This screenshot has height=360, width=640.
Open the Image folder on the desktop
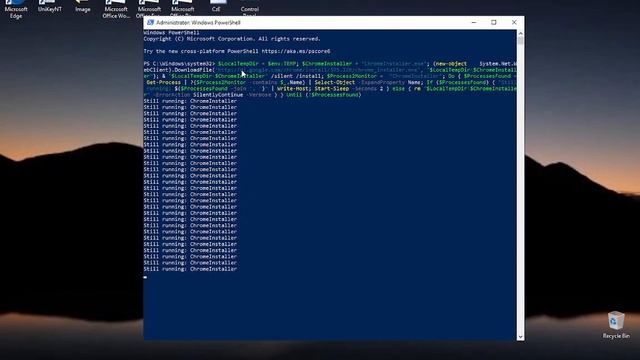pyautogui.click(x=83, y=7)
